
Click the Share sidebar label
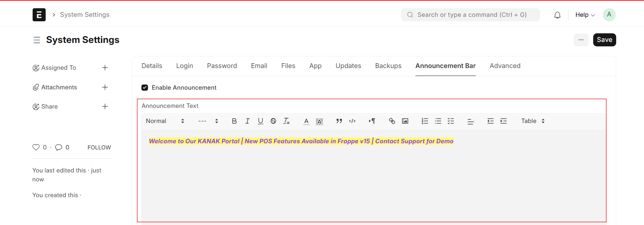pyautogui.click(x=49, y=106)
